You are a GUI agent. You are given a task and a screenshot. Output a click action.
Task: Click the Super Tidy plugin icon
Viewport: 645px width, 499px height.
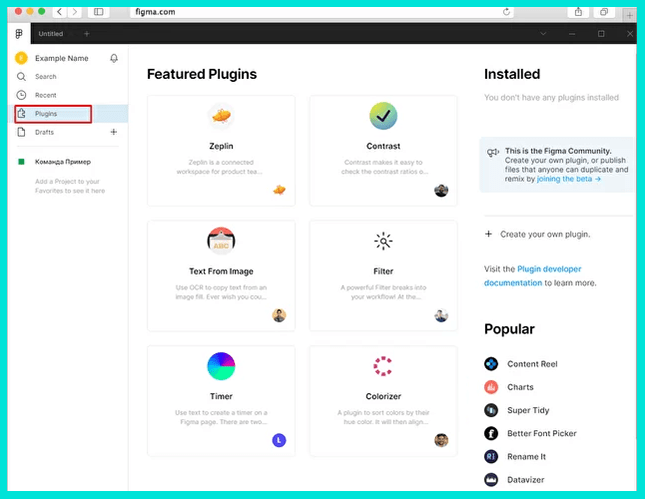coord(491,410)
